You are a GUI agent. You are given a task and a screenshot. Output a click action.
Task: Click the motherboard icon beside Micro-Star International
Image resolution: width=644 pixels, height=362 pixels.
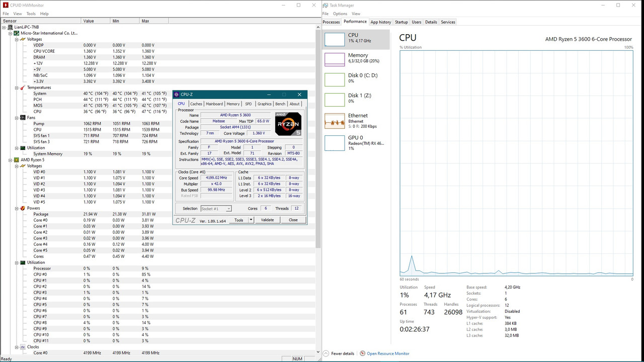point(17,33)
